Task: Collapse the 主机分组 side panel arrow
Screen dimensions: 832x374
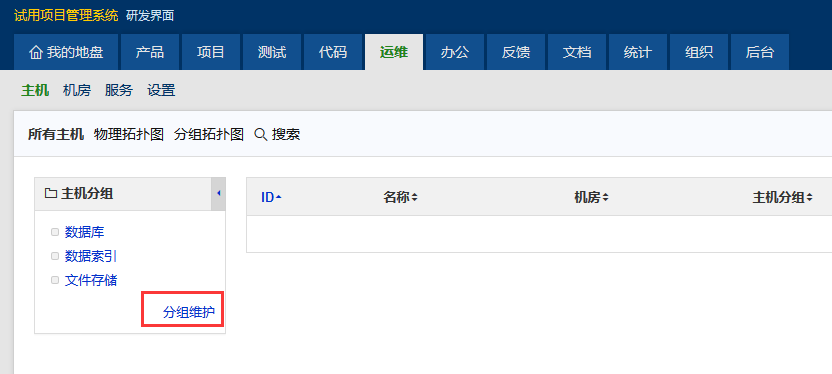Action: coord(219,194)
